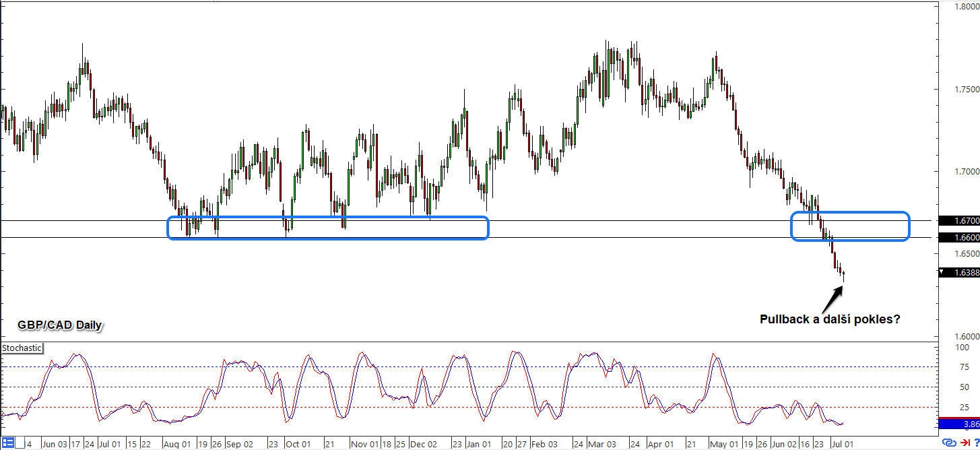980x450 pixels.
Task: Click the Mar 03 date on time axis
Action: 601,445
